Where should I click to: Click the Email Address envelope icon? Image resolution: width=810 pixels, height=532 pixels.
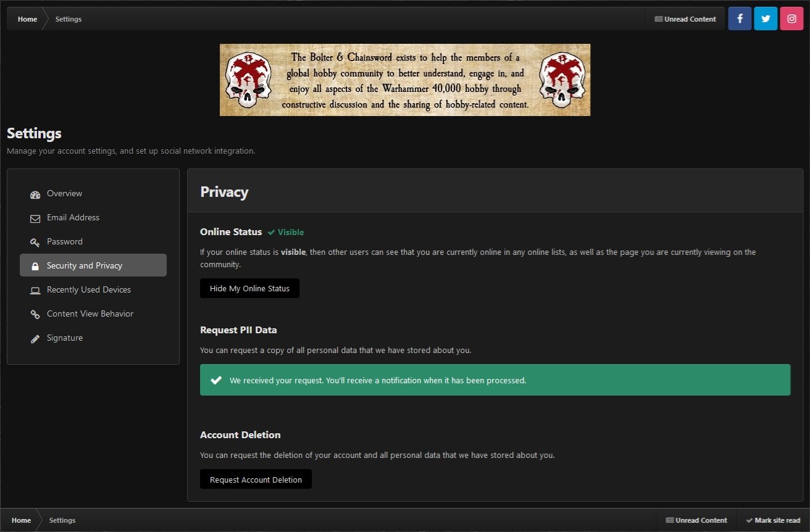(x=35, y=218)
